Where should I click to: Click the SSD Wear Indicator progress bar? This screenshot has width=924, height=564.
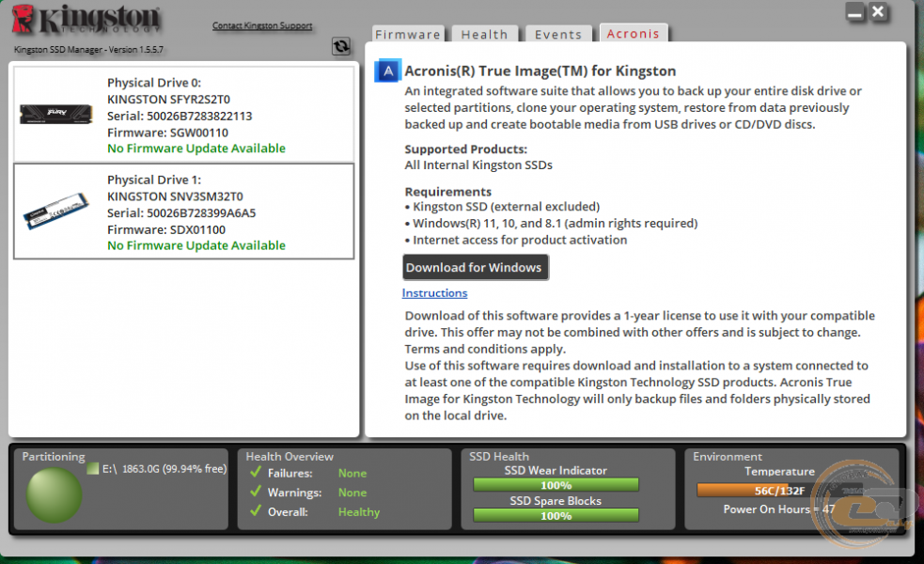(x=556, y=485)
